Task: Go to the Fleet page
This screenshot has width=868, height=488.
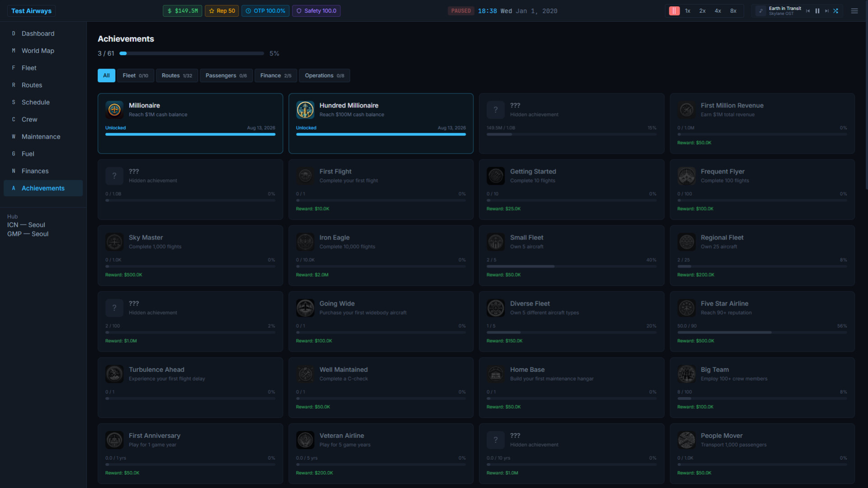Action: (x=43, y=68)
